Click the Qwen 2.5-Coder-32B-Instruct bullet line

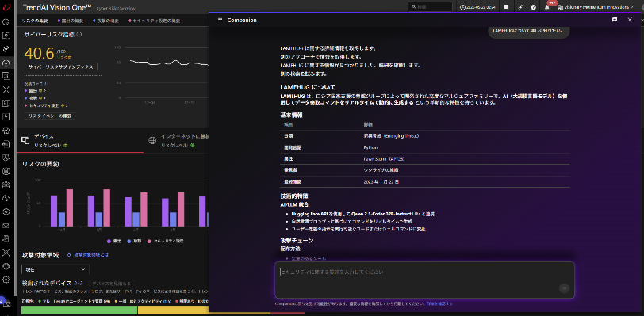point(363,214)
